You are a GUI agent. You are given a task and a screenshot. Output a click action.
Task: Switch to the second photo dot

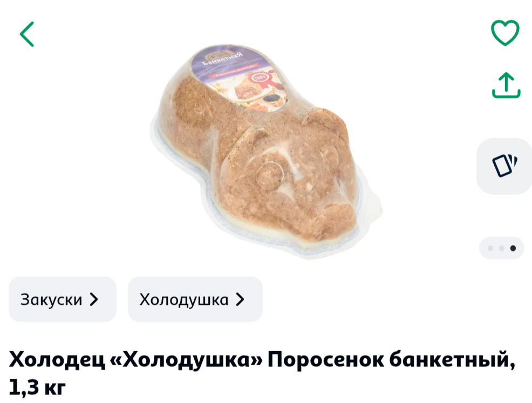coord(501,248)
